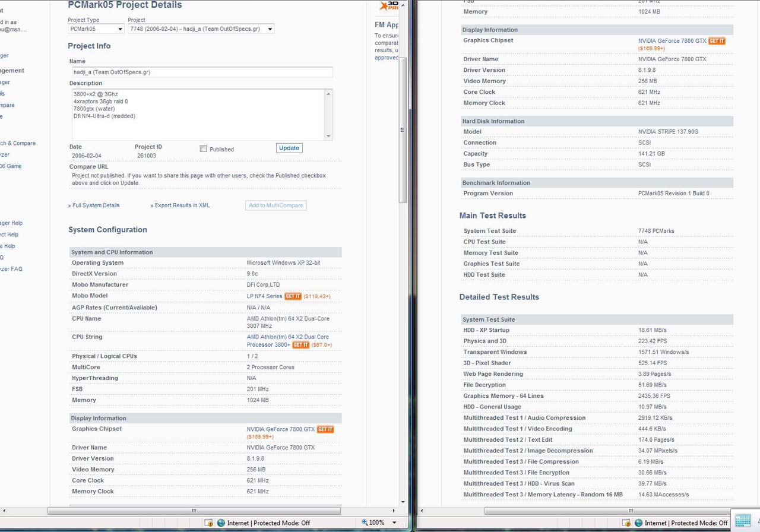Click the Add to MultiCompare button

[276, 205]
